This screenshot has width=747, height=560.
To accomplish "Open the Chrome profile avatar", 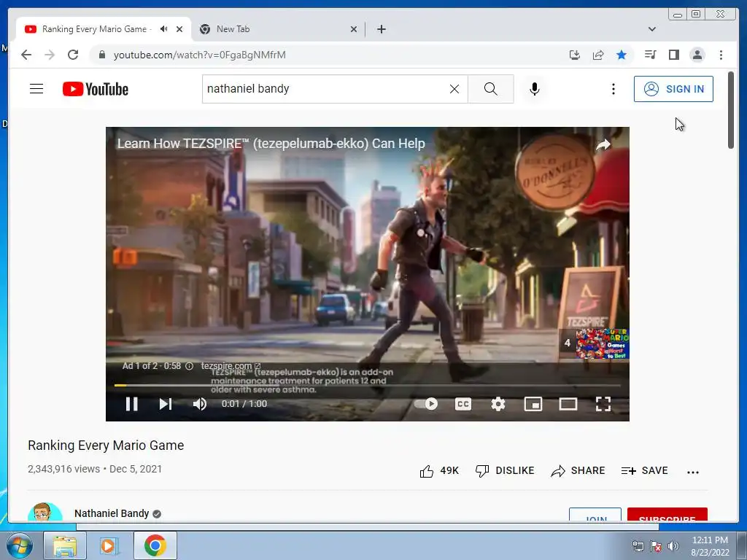I will [x=697, y=55].
